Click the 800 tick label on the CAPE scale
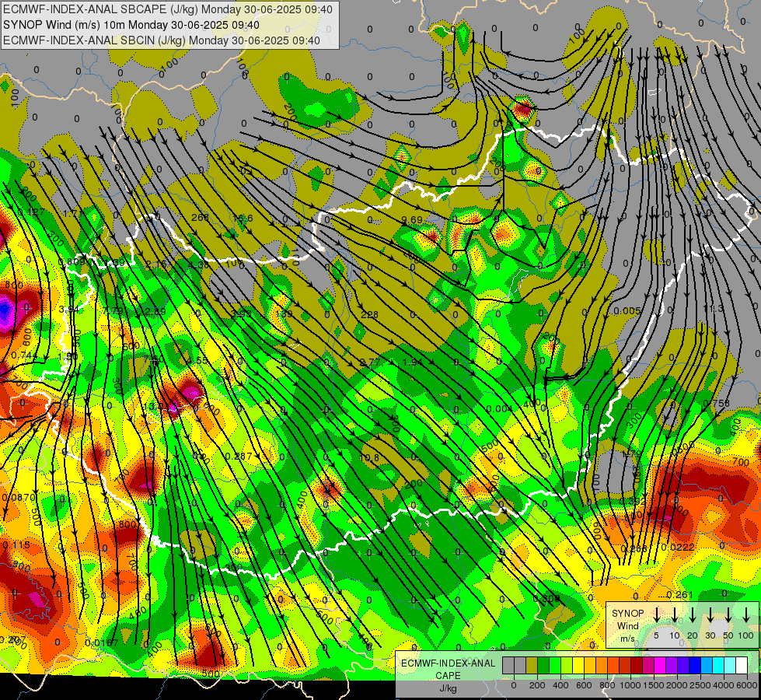 coord(607,685)
